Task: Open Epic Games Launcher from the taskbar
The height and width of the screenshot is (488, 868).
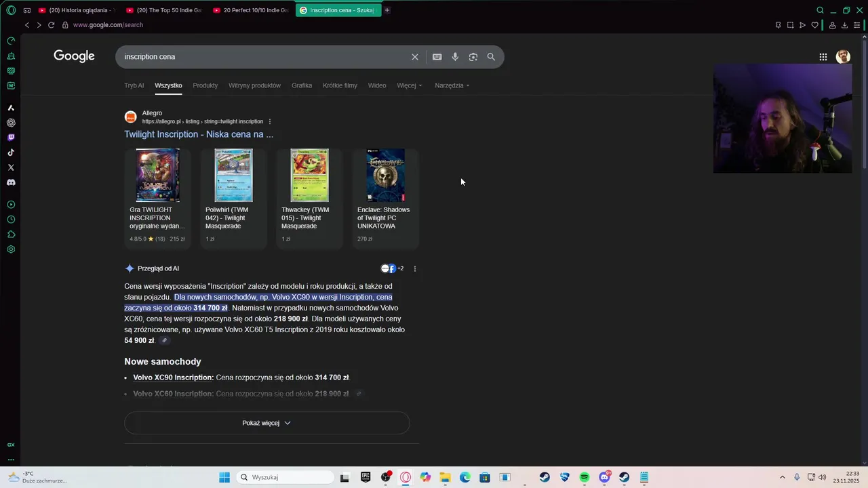Action: pyautogui.click(x=366, y=477)
